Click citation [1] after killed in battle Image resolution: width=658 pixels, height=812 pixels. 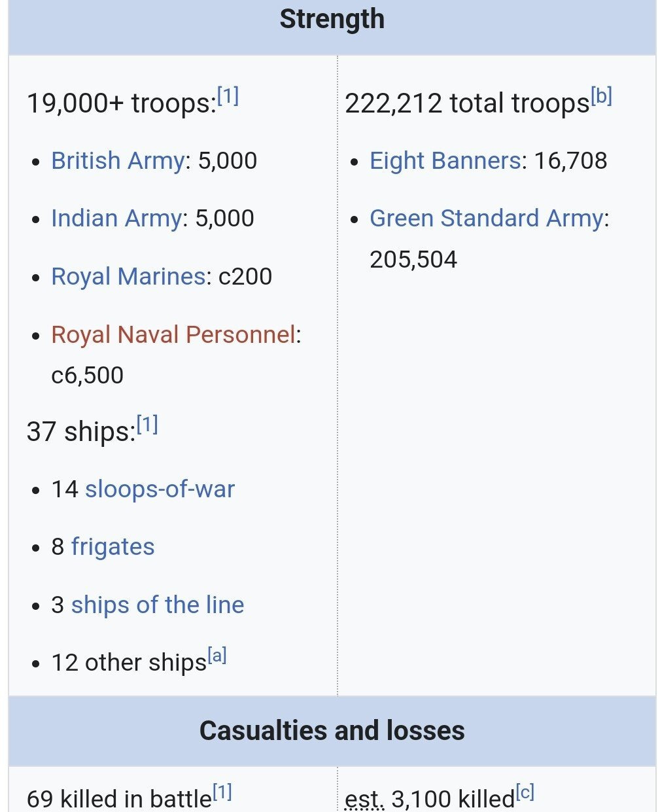222,793
